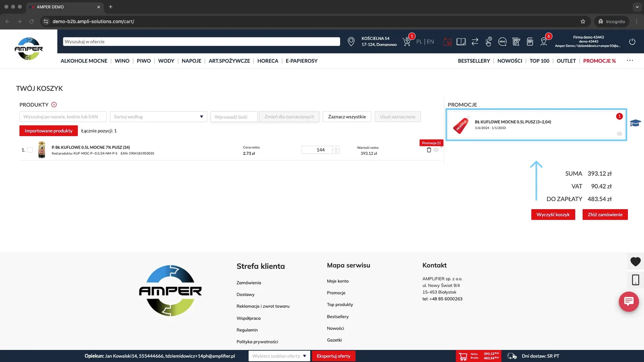Click the Wyczyść koszyk button
Screen dimensions: 644x362
point(553,214)
